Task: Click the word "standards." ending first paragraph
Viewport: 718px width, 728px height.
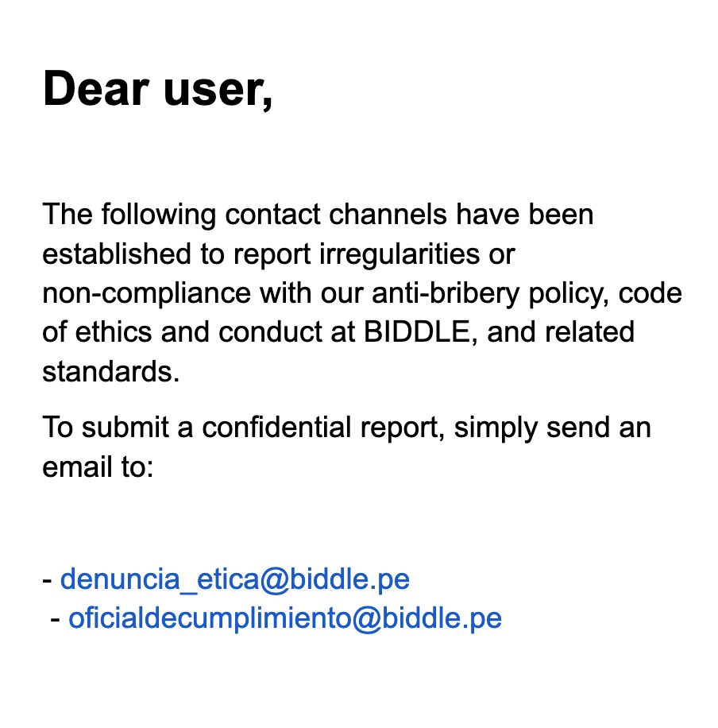Action: point(111,372)
